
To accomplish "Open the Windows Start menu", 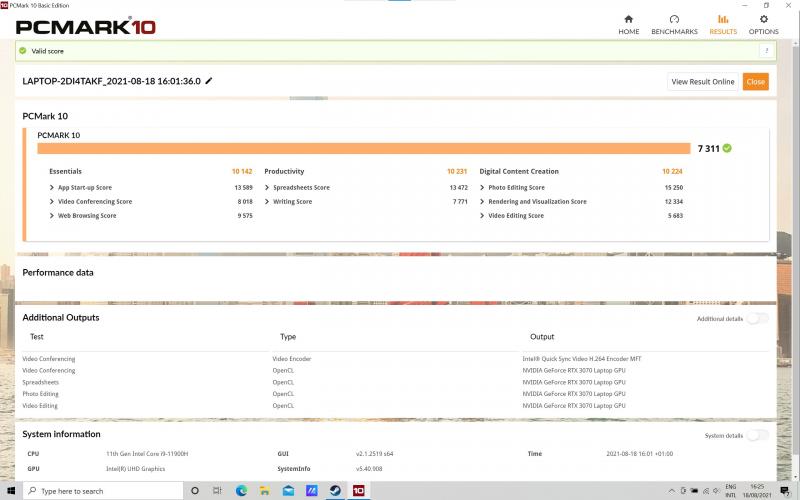I will 11,490.
